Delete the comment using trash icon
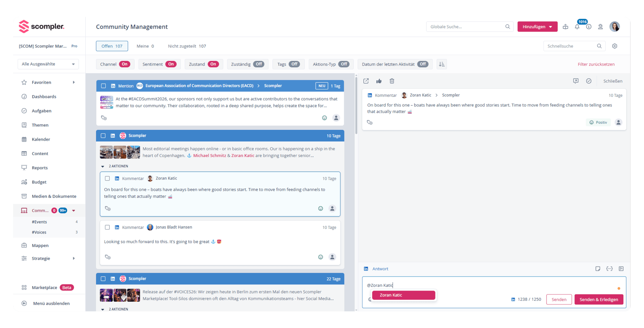Viewport: 644px width, 328px height. [392, 81]
